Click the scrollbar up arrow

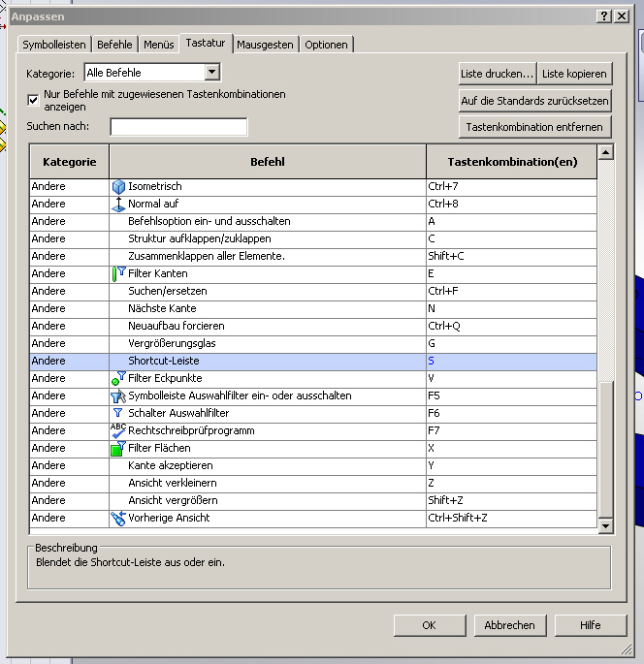[606, 152]
